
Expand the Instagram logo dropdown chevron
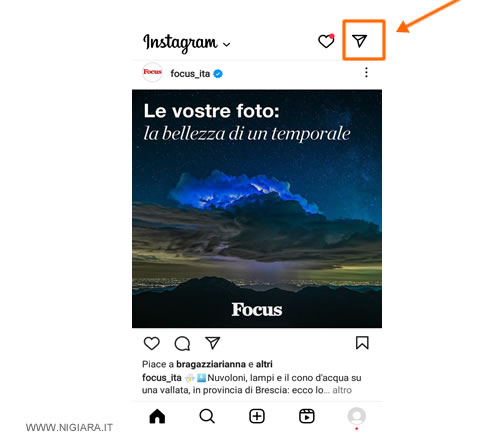tap(227, 44)
